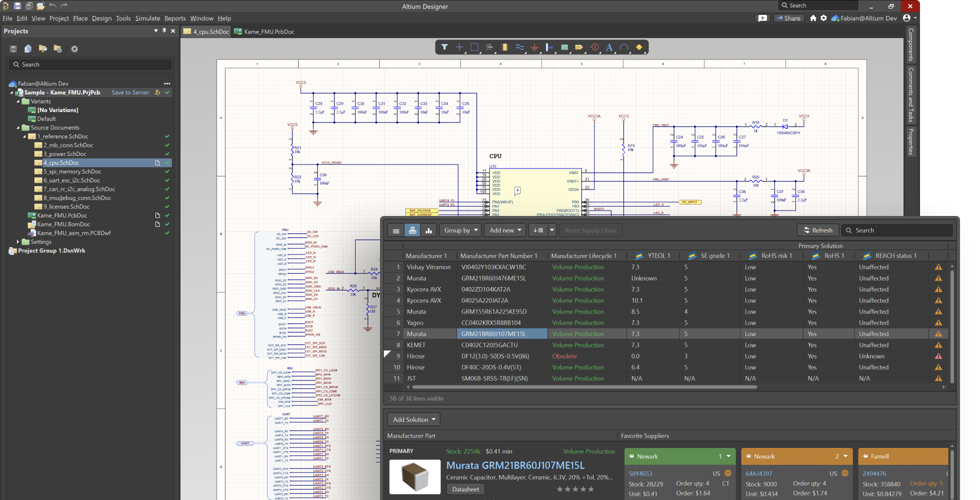The image size is (980, 500).
Task: Toggle pin on the Projects panel
Action: (164, 31)
